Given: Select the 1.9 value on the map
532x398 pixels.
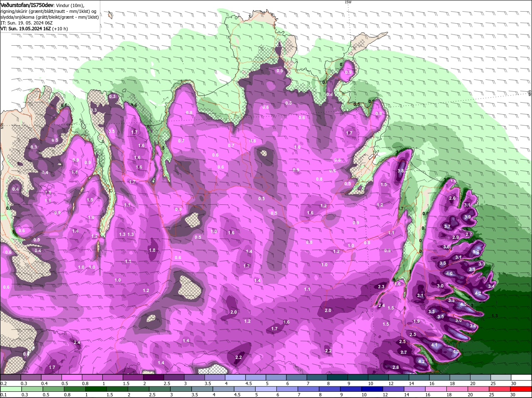Looking at the screenshot, I should click(x=416, y=321).
